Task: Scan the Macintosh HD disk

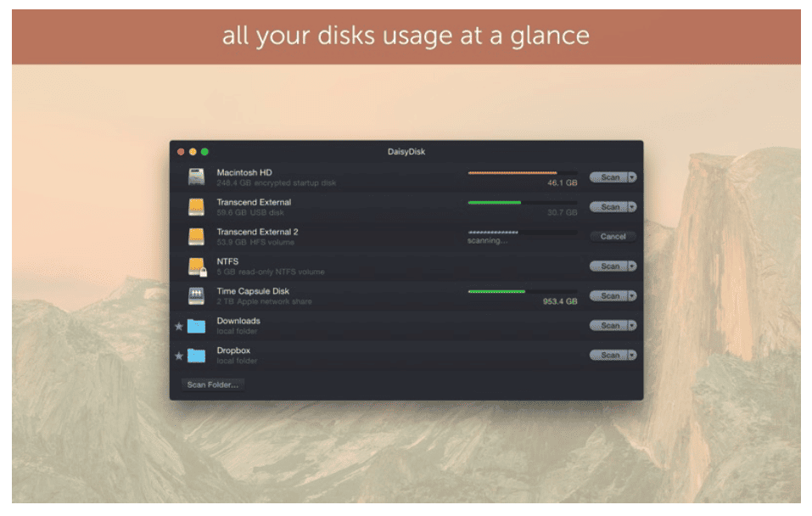Action: (x=609, y=177)
